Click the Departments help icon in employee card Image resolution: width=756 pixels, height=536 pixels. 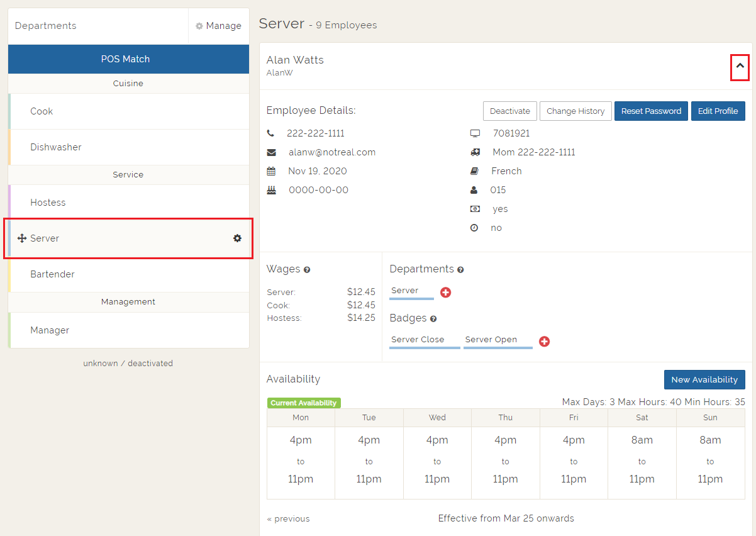tap(460, 270)
